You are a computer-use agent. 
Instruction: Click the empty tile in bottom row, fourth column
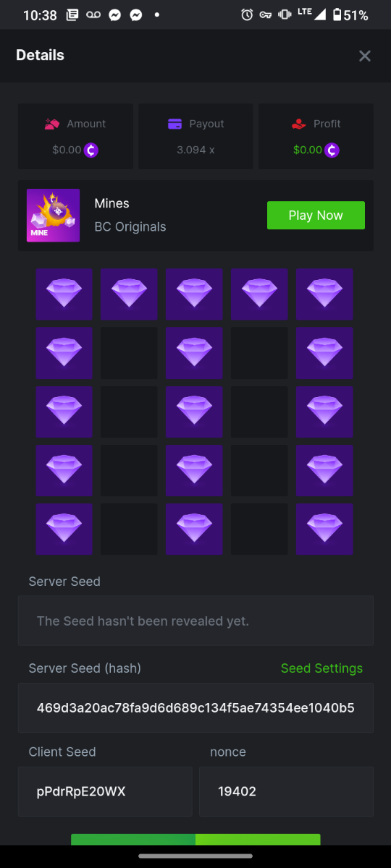259,529
